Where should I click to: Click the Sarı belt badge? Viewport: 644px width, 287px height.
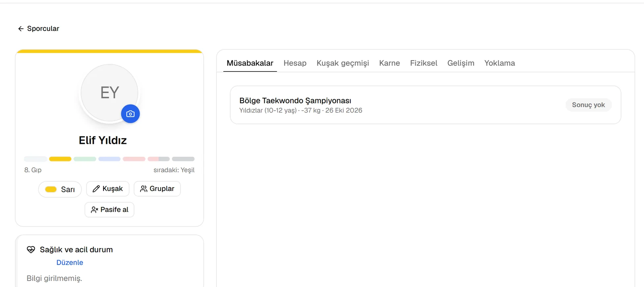[60, 189]
